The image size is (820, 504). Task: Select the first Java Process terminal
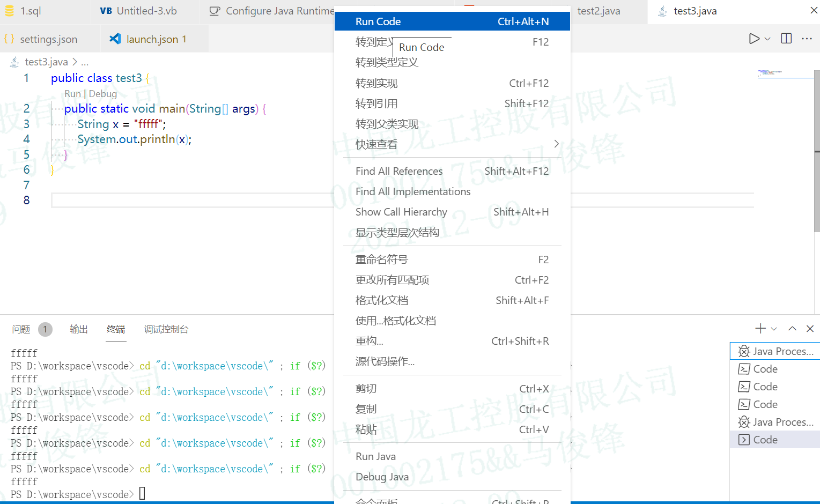775,351
